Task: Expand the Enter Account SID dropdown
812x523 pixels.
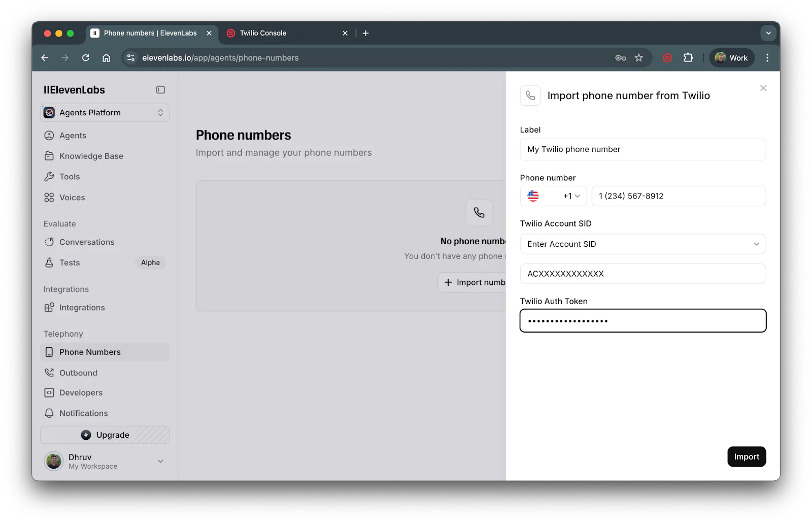Action: pos(642,244)
